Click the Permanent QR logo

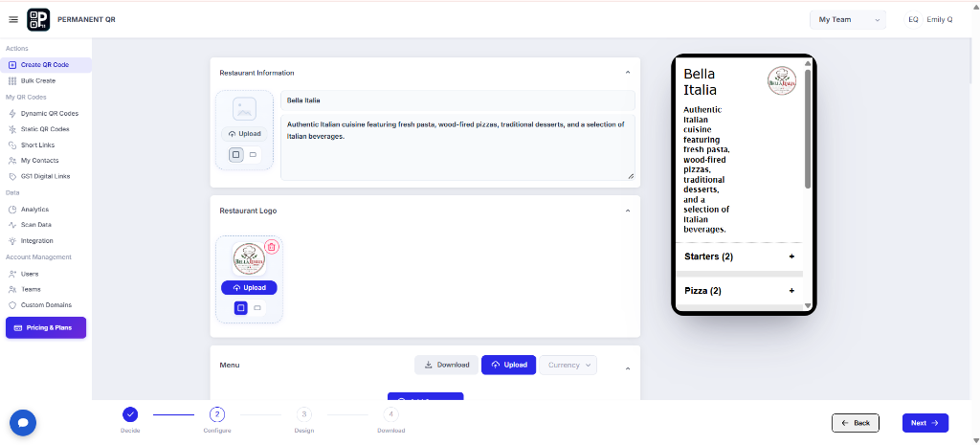[x=38, y=19]
